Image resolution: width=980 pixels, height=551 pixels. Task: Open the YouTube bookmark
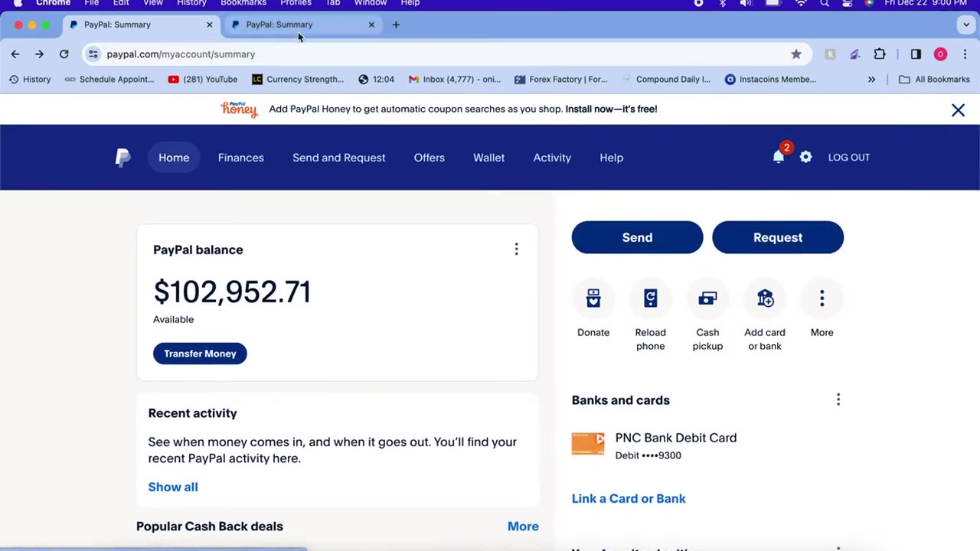click(x=202, y=80)
